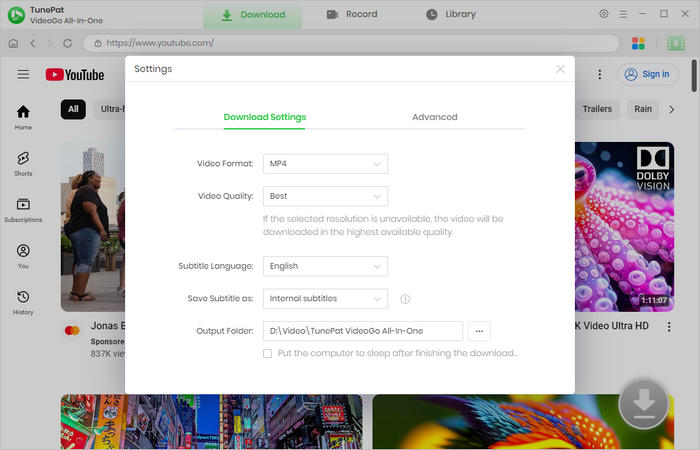
Task: Expand the Video Format dropdown
Action: [x=325, y=164]
